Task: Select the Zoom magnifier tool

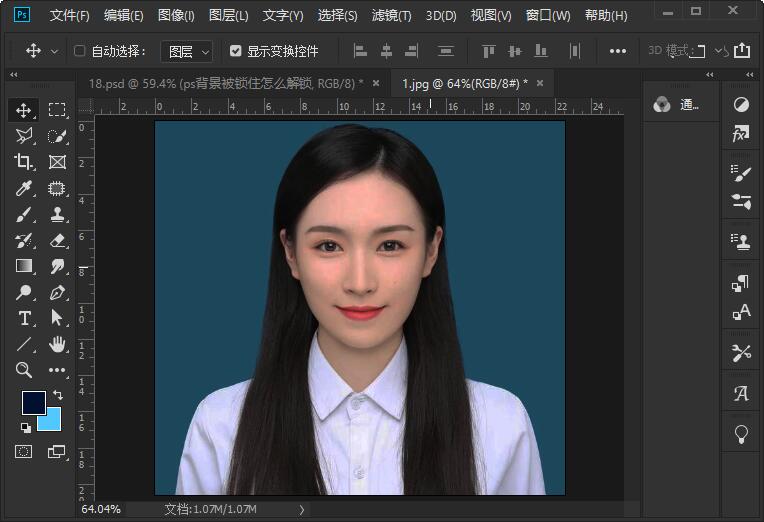Action: coord(23,370)
